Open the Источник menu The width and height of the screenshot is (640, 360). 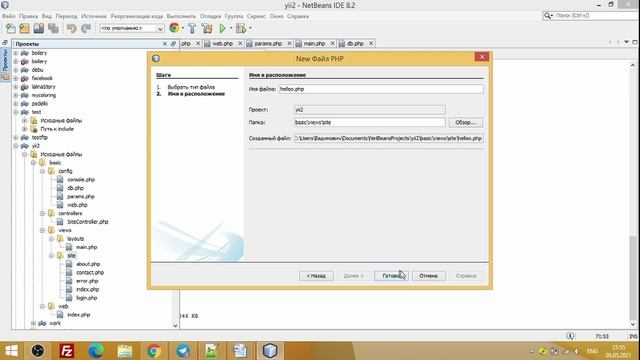tap(94, 16)
